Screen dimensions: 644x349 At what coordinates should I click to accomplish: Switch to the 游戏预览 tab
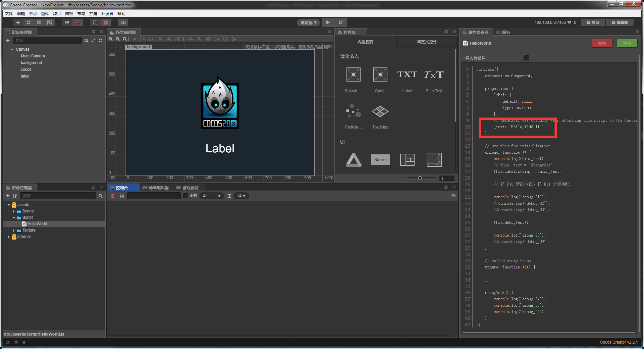[187, 188]
